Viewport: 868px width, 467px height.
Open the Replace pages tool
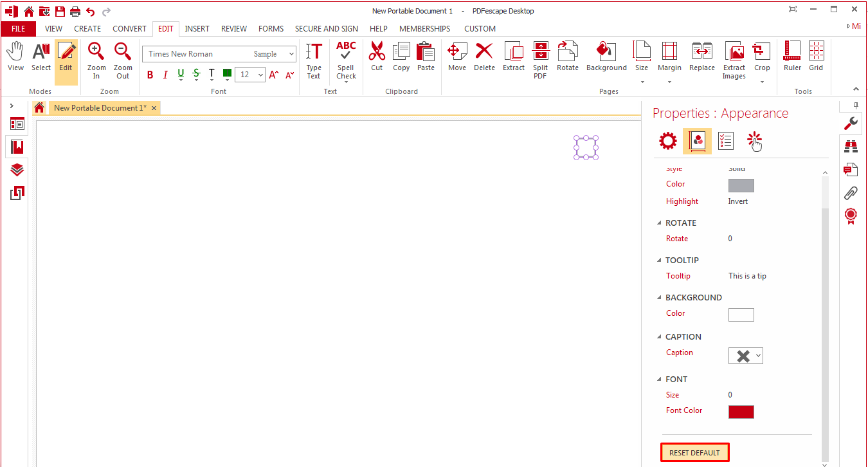click(702, 57)
